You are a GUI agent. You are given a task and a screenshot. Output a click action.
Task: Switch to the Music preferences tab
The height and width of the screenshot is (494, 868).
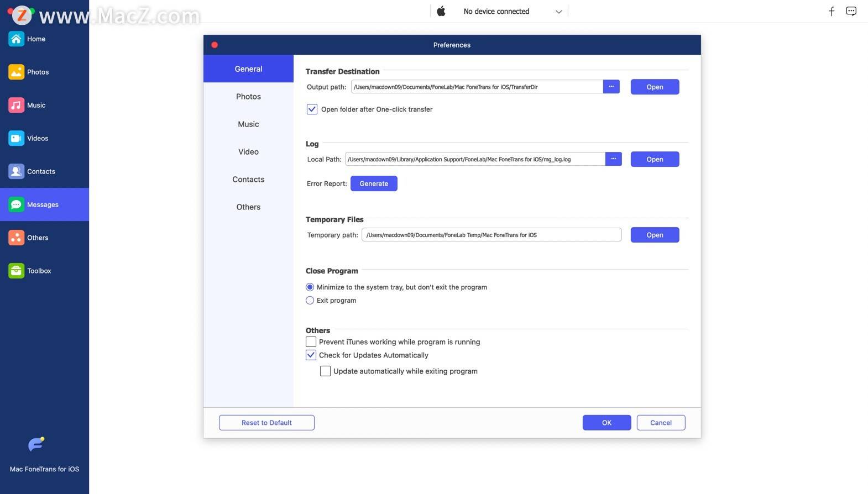pyautogui.click(x=248, y=124)
